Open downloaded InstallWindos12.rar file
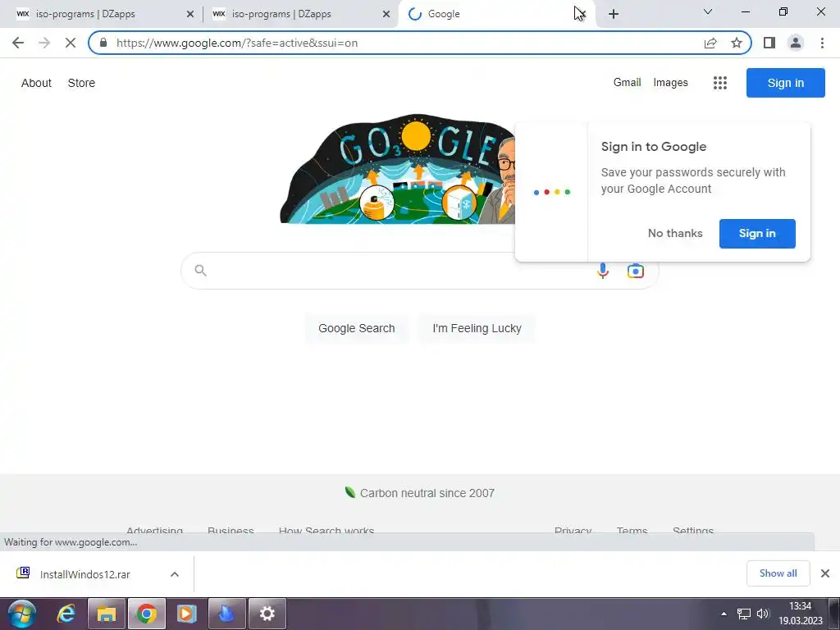This screenshot has width=840, height=630. (84, 574)
